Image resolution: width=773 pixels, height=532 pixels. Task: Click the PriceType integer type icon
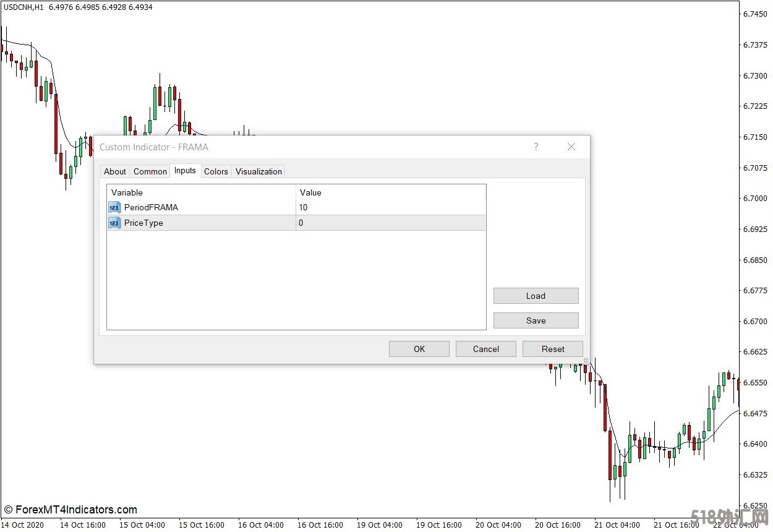[x=114, y=223]
